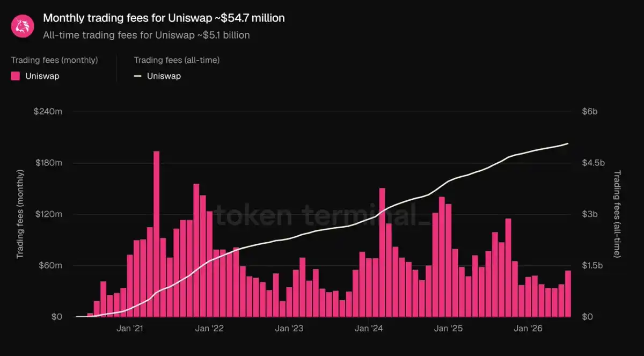Click the Jan '22 x-axis label
Viewport: 644px width, 356px height.
[x=210, y=329]
